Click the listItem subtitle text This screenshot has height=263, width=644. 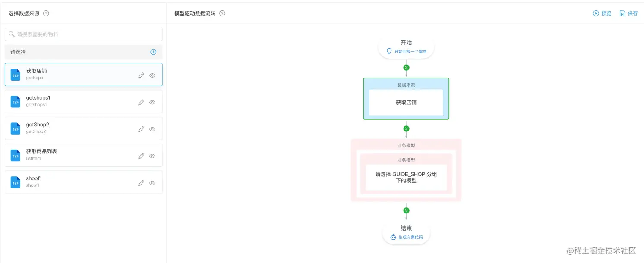pyautogui.click(x=34, y=159)
